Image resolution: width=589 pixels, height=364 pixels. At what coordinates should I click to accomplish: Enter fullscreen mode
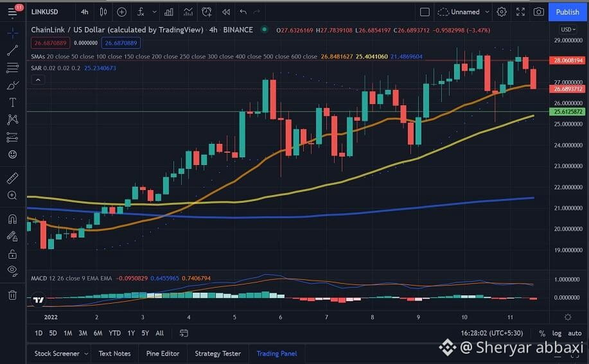(x=520, y=12)
